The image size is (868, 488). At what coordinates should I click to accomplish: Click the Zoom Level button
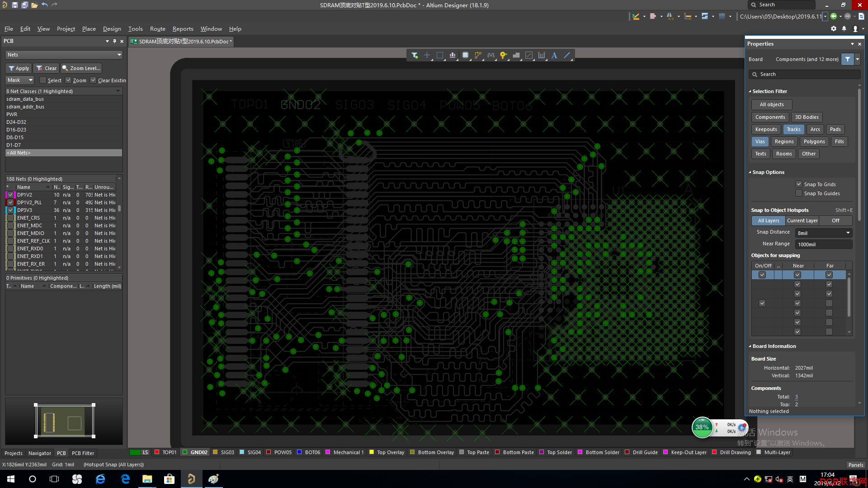click(x=81, y=68)
